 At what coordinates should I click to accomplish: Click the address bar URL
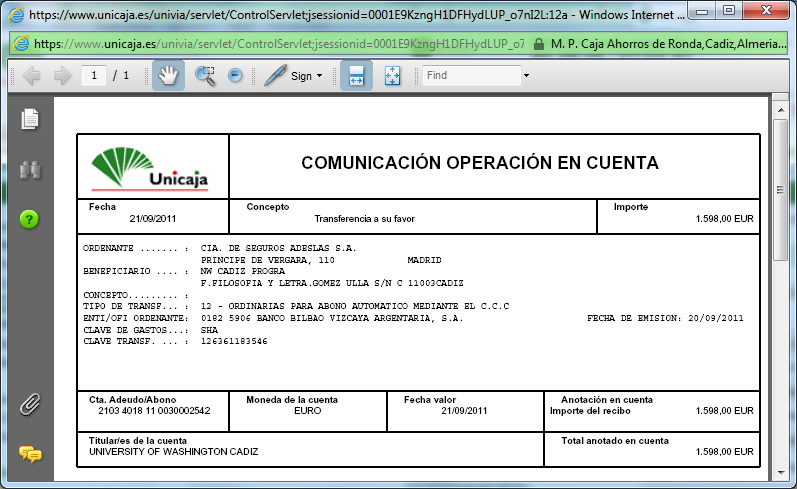[279, 44]
